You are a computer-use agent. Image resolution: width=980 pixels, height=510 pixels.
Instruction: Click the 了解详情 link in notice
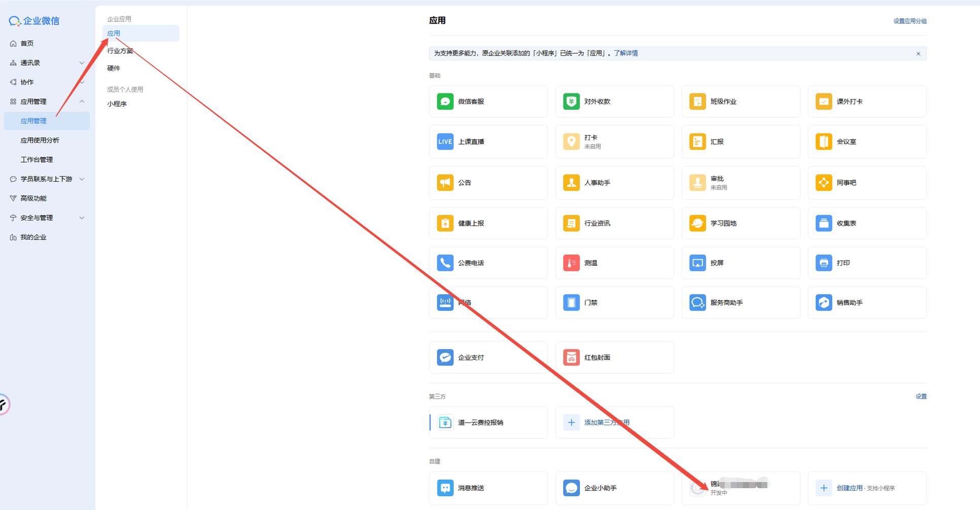626,53
